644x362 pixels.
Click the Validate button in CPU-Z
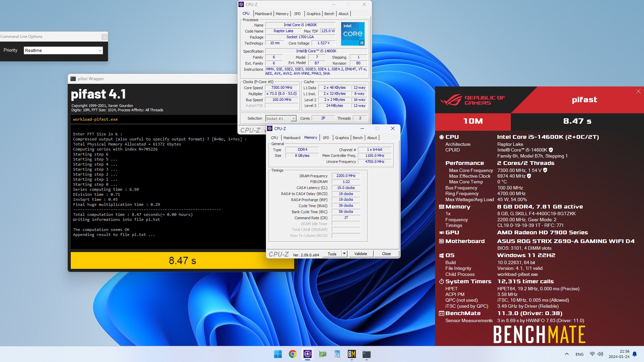(x=361, y=254)
